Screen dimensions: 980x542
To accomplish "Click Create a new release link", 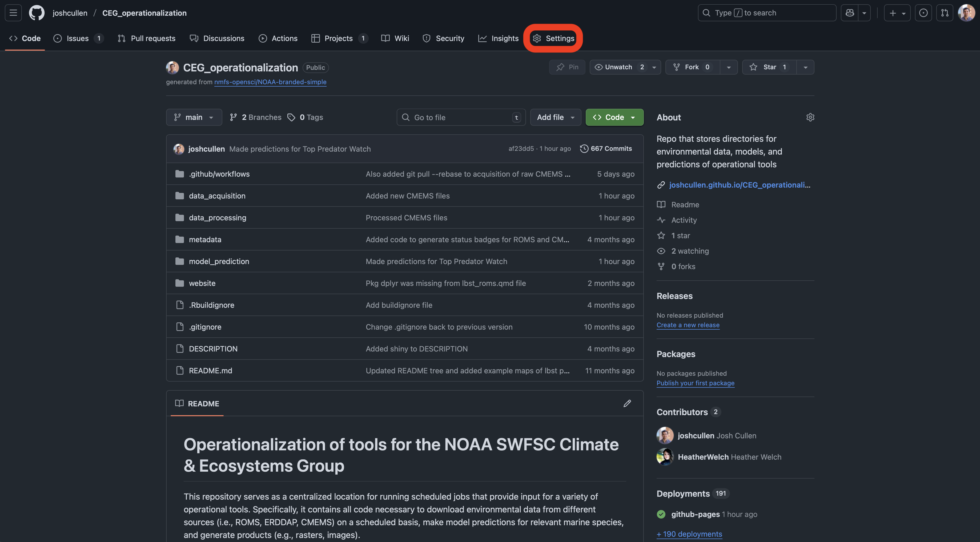I will [x=688, y=325].
